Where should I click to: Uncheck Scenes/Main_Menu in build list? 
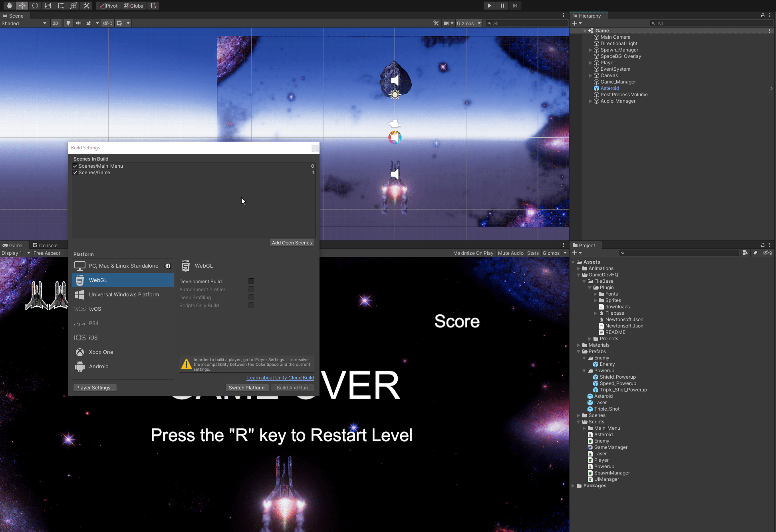[75, 166]
